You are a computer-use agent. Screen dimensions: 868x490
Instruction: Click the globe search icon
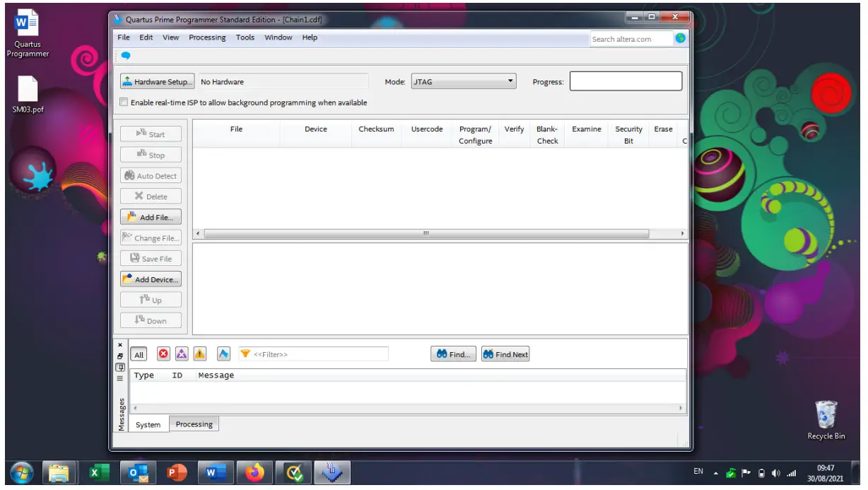681,38
